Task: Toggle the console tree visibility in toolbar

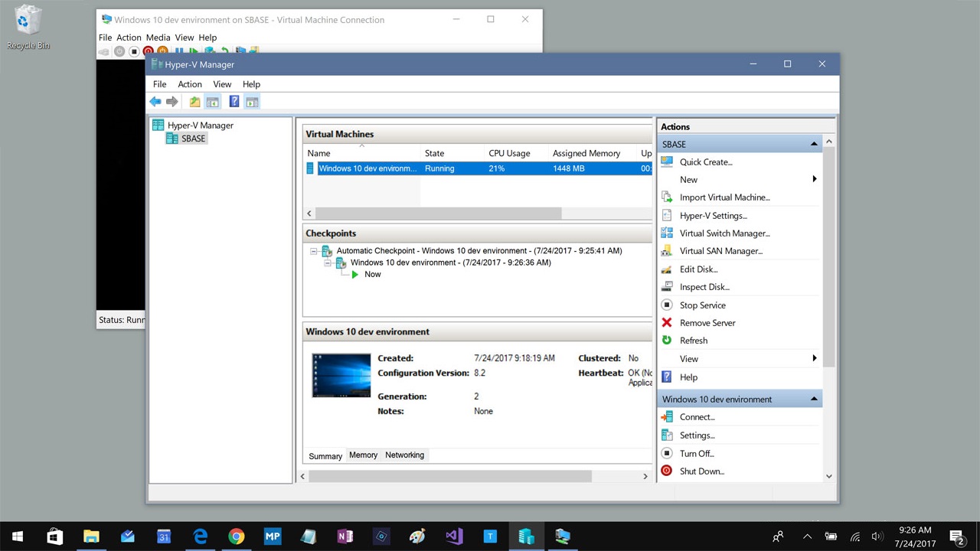Action: point(212,101)
